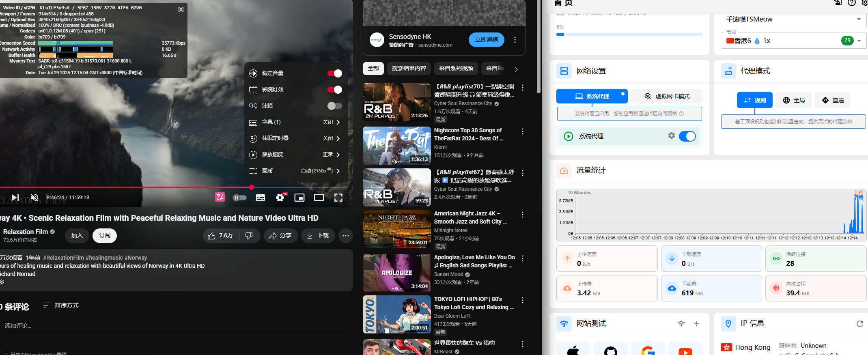Select the 规则 proxy mode
Viewport: 868px width, 355px height.
tap(755, 100)
